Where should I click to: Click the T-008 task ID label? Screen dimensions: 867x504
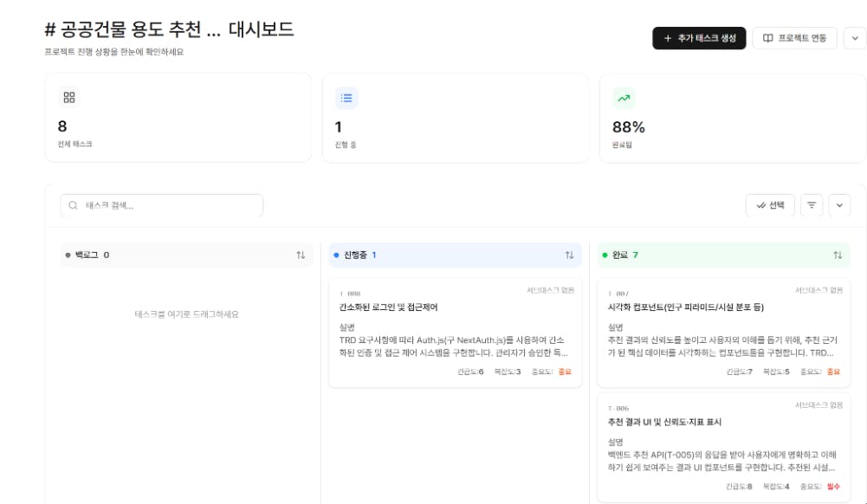pyautogui.click(x=349, y=294)
